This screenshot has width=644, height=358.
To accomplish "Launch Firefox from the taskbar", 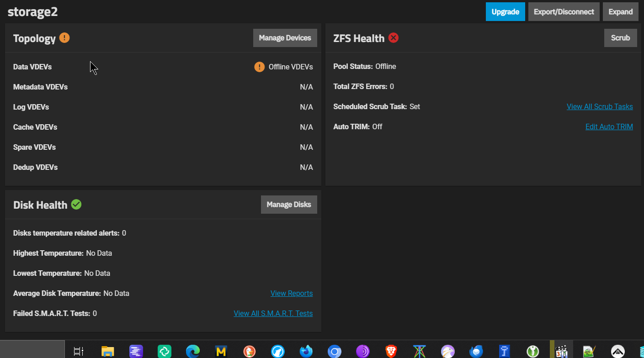I will click(306, 351).
